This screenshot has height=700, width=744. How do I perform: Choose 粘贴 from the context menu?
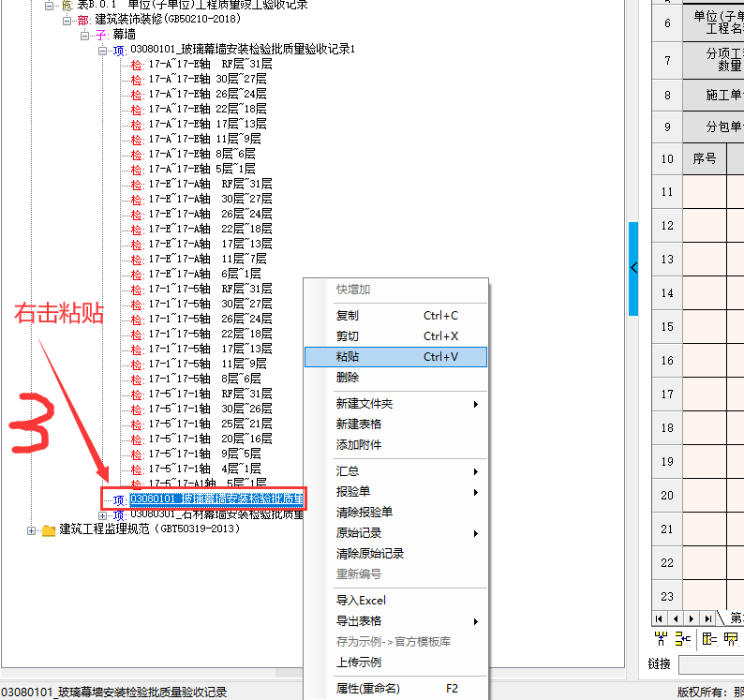click(x=348, y=357)
